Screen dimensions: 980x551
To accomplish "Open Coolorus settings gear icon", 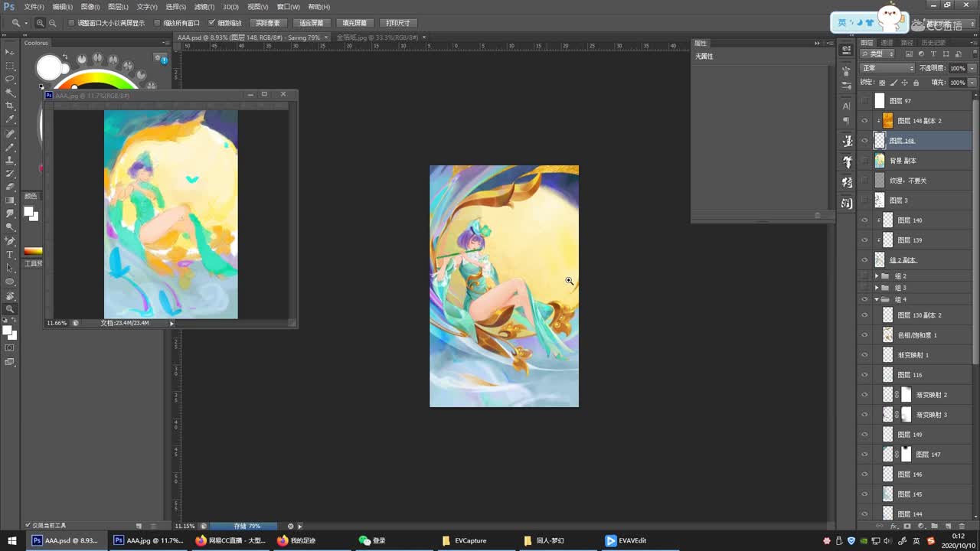I will 158,57.
